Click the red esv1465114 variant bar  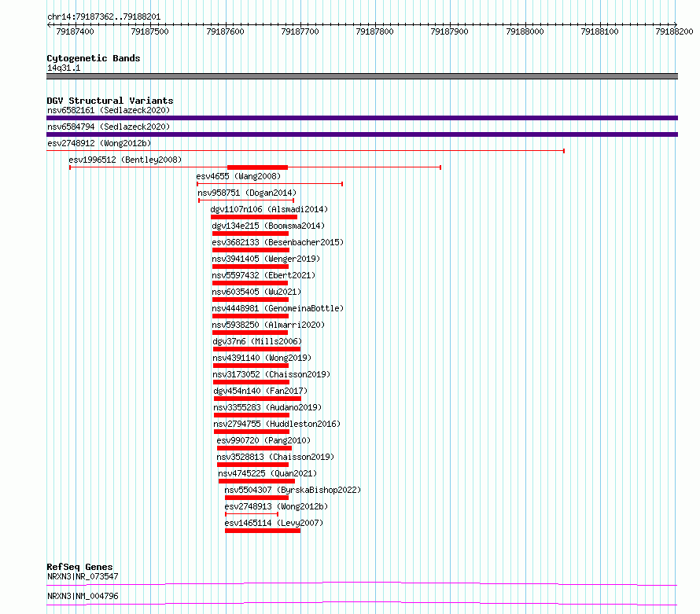pyautogui.click(x=263, y=531)
